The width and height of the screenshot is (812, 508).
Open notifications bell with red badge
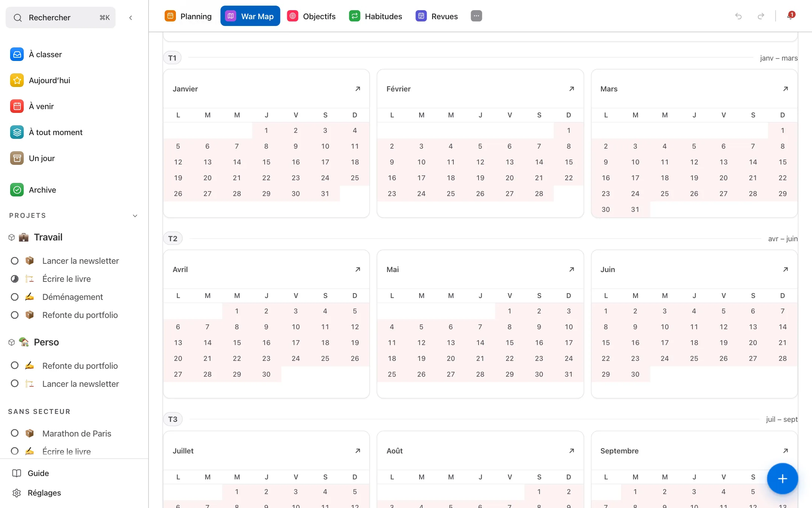(791, 16)
